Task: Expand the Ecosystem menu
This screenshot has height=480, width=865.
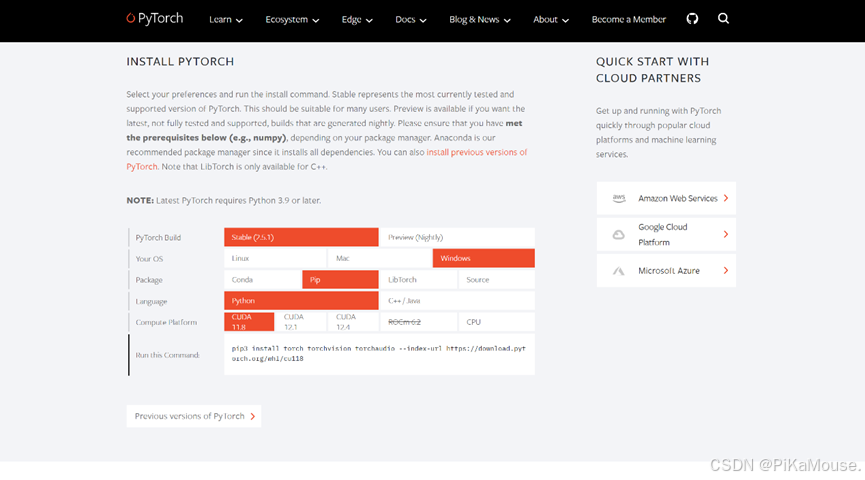Action: tap(292, 20)
